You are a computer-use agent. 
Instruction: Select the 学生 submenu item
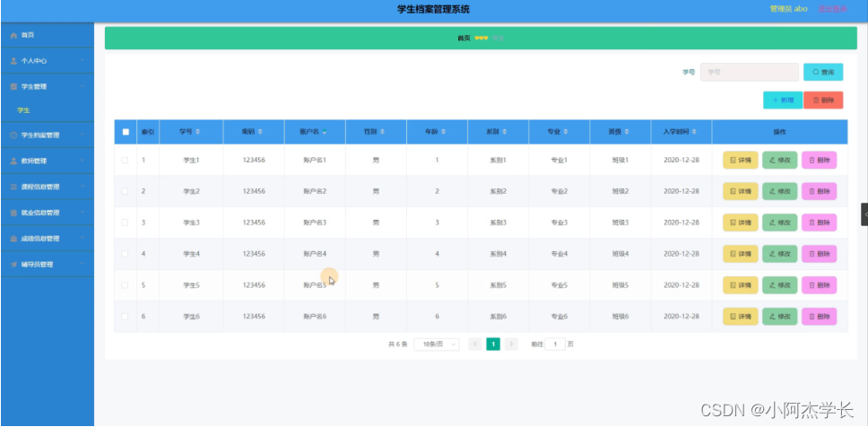[x=47, y=110]
